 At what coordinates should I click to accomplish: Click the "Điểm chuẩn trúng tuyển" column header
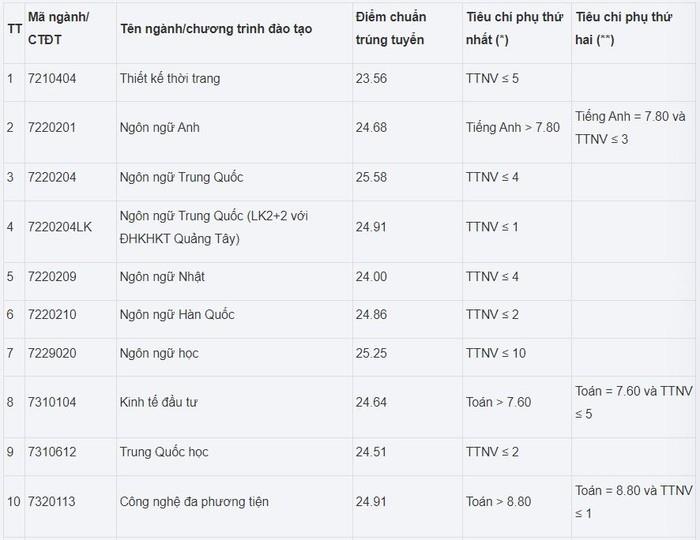[x=390, y=28]
